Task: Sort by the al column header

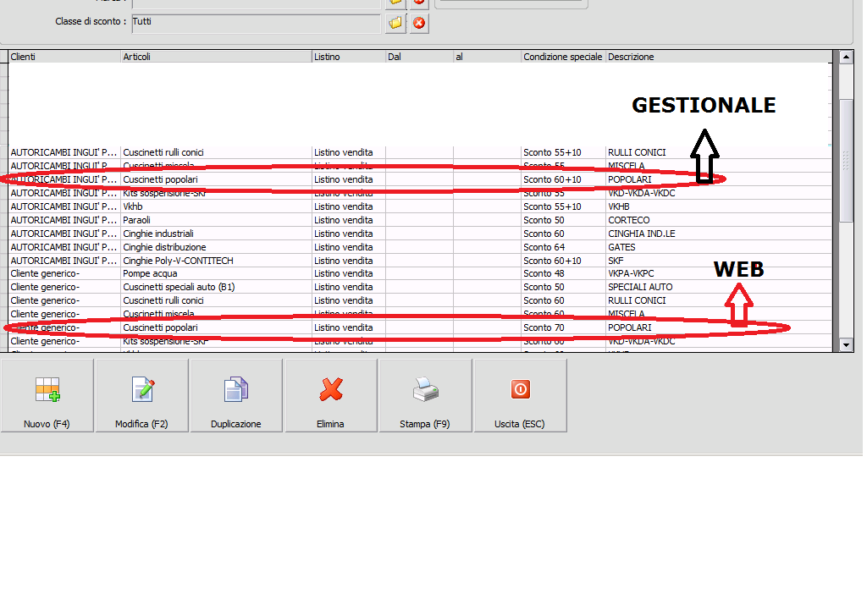Action: tap(487, 57)
